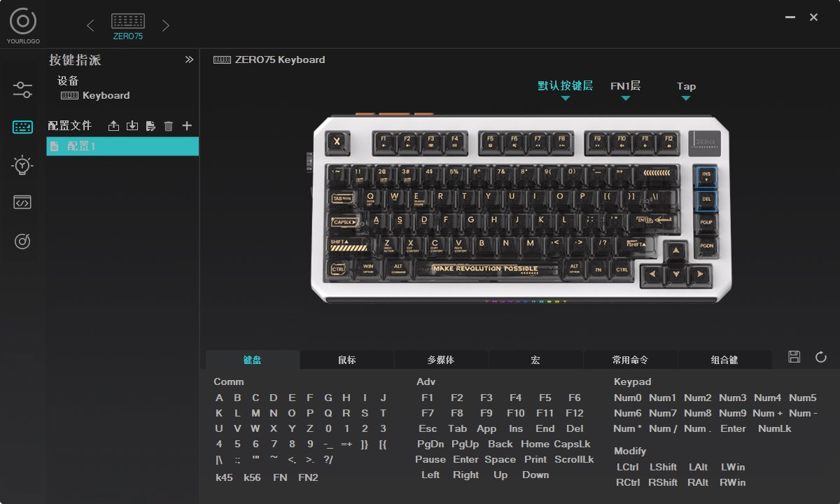Screen dimensions: 840x504
Task: Choose RAlt modifier
Action: [698, 482]
